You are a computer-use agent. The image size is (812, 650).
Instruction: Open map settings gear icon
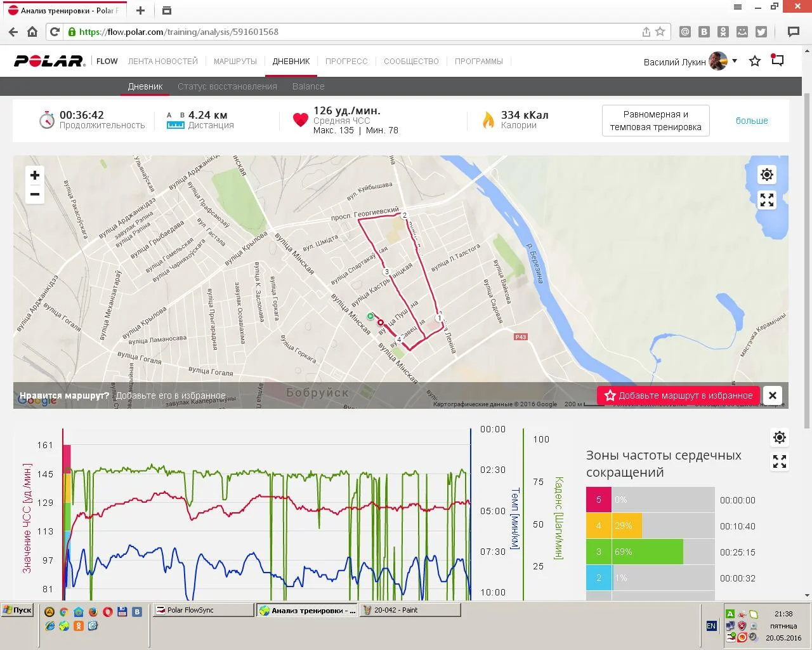click(767, 175)
